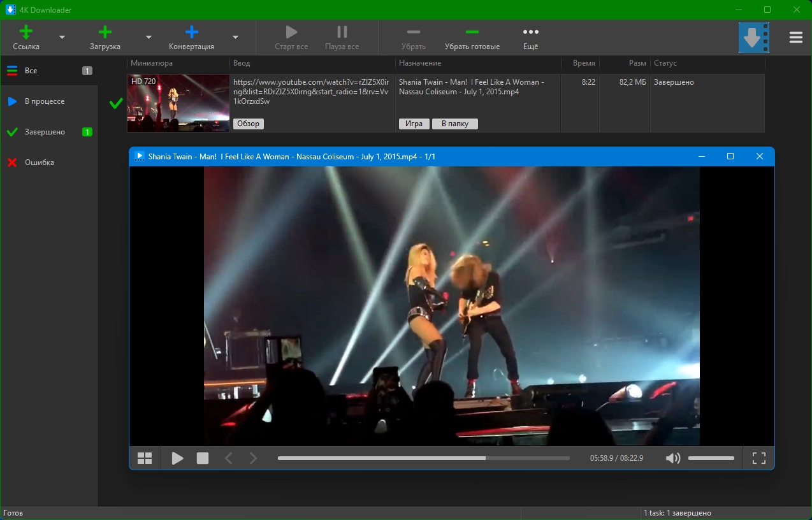The image size is (812, 520).
Task: Click the Обзор button
Action: point(248,124)
